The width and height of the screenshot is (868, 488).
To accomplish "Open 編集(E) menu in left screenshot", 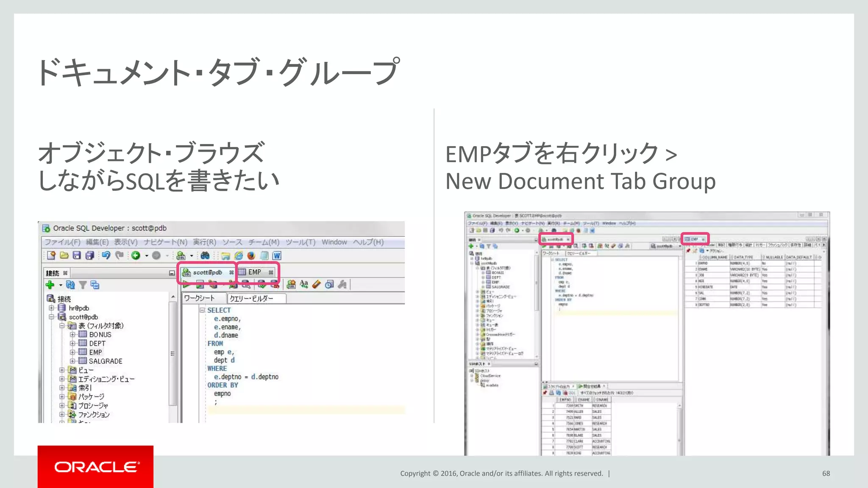I will 97,242.
